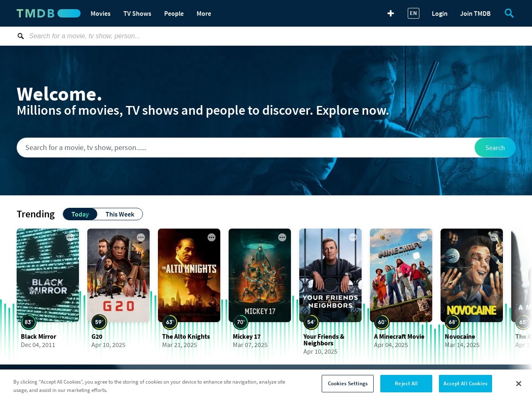
Task: Click the 70% score badge on Mickey 17
Action: (241, 322)
